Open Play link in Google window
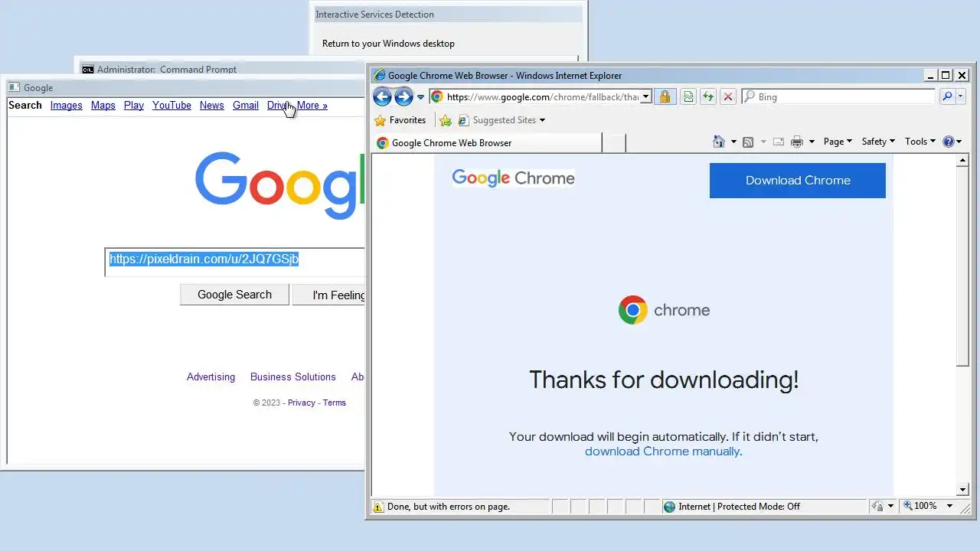This screenshot has height=551, width=980. click(x=134, y=106)
